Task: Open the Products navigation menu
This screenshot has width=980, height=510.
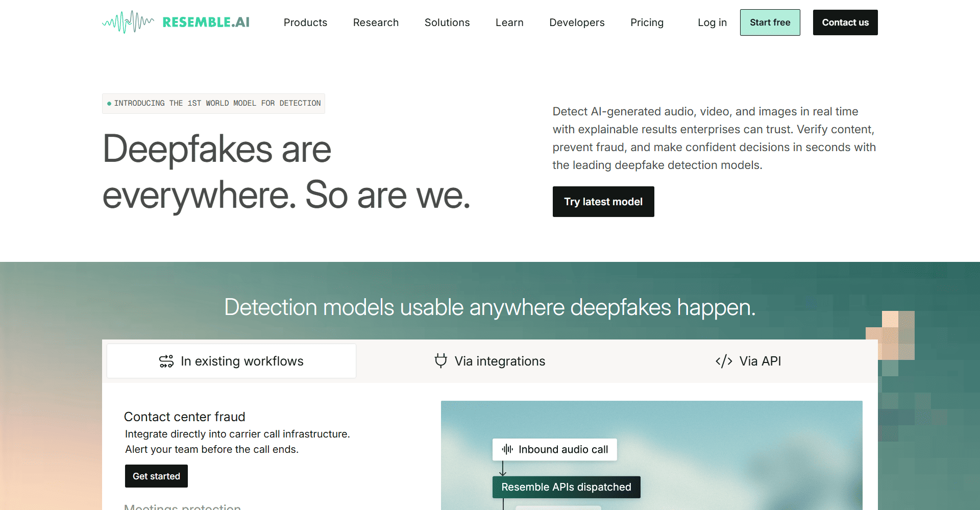Action: [x=305, y=22]
